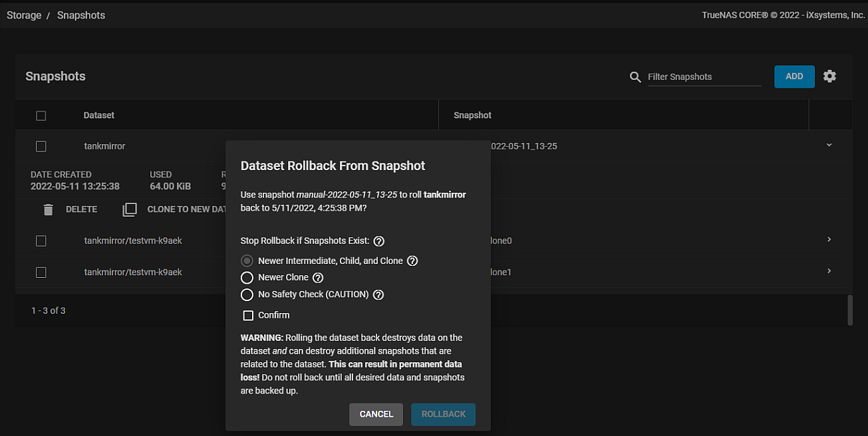Click the ADD button to create a snapshot
The height and width of the screenshot is (436, 868).
794,76
